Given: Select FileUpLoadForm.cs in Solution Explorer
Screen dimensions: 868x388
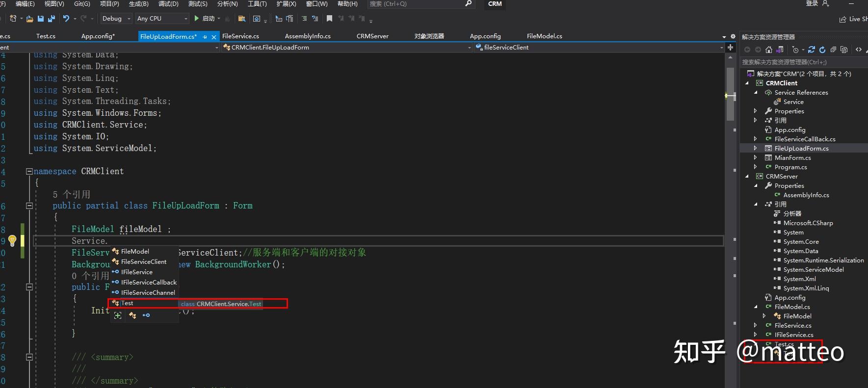Looking at the screenshot, I should pyautogui.click(x=801, y=149).
